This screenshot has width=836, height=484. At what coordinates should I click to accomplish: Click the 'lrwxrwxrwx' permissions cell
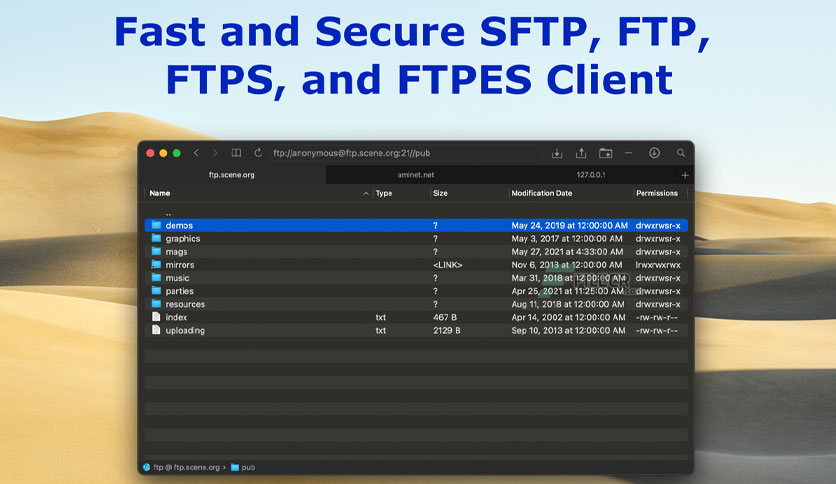[658, 265]
